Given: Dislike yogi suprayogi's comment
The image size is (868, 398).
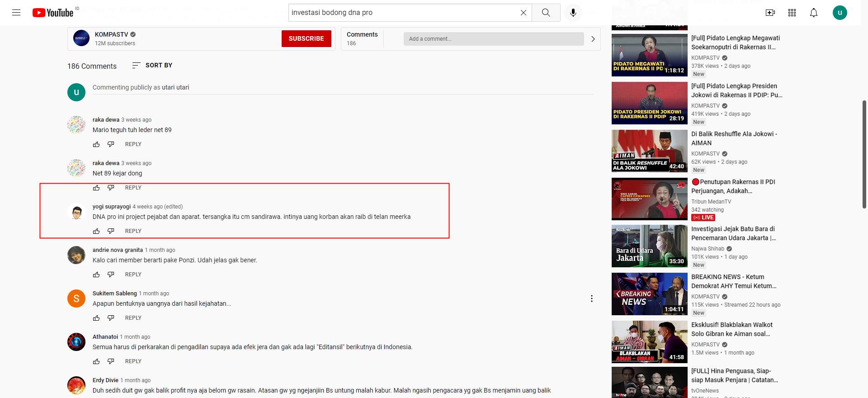Looking at the screenshot, I should pos(111,231).
